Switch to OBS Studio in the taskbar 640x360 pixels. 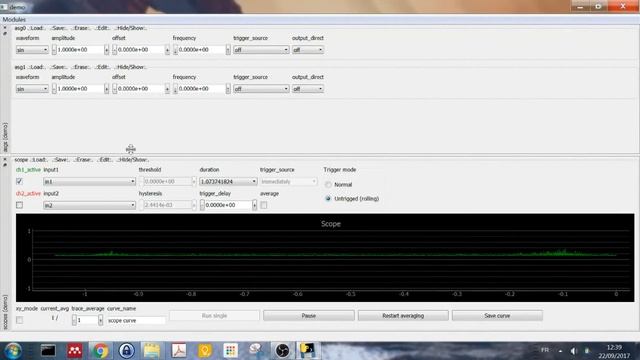(x=282, y=351)
